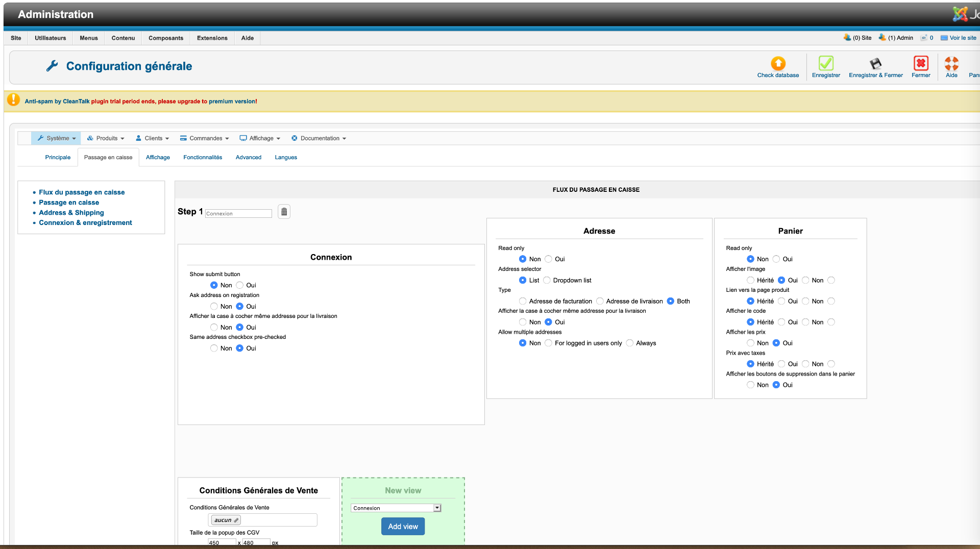Set Ask address on registration to Non
The width and height of the screenshot is (980, 549).
214,306
